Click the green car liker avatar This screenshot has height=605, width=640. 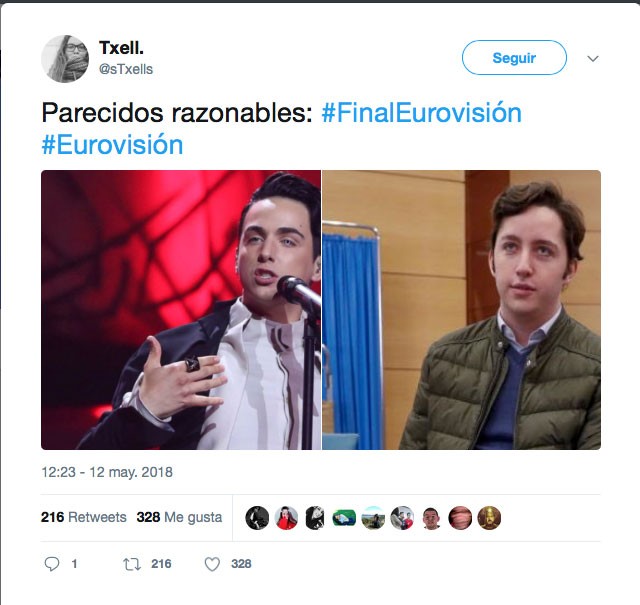click(344, 518)
